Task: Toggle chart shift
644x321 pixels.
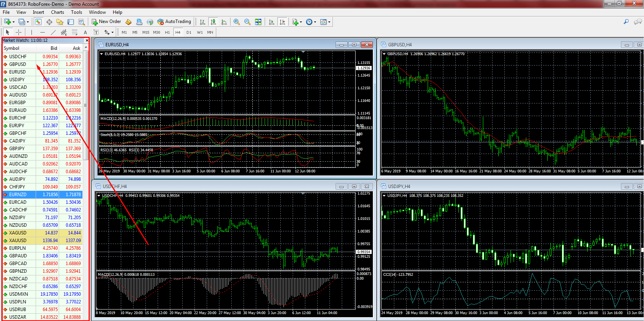Action: [x=282, y=22]
